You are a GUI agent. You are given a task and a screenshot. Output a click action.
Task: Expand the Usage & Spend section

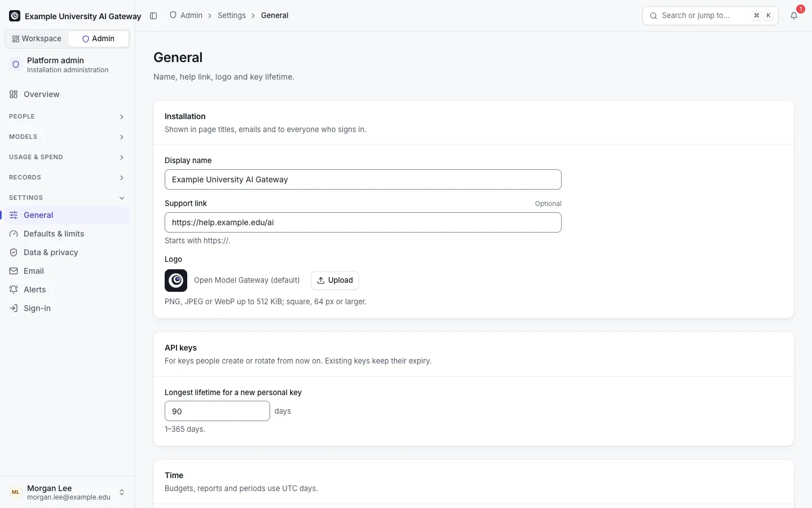coord(67,157)
